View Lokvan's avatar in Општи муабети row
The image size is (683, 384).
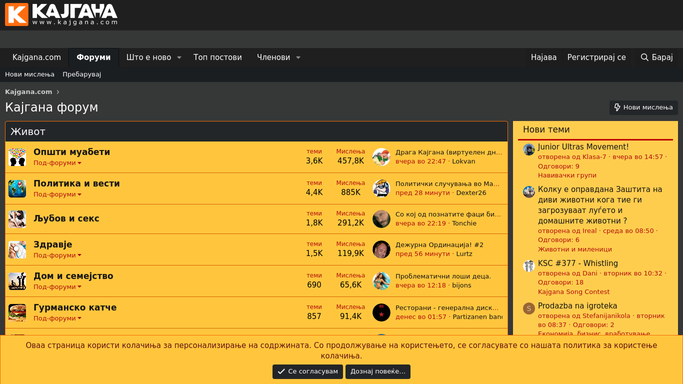point(381,157)
